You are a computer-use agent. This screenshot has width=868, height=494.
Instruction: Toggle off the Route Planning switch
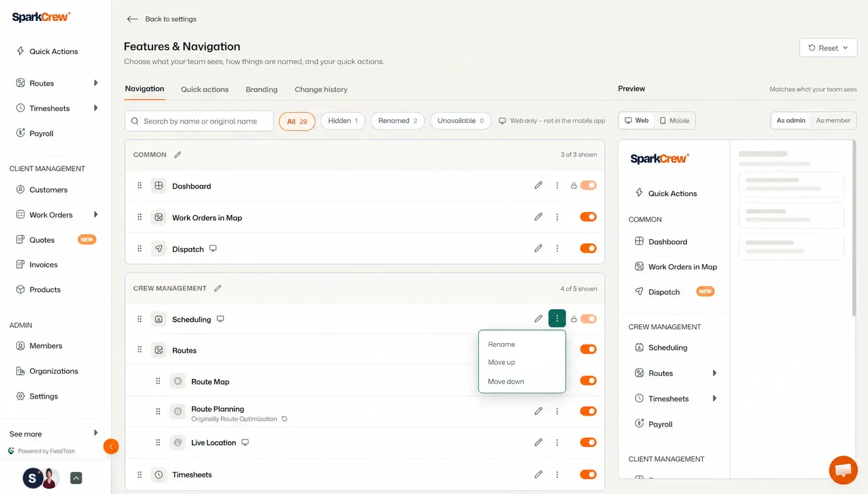point(588,411)
